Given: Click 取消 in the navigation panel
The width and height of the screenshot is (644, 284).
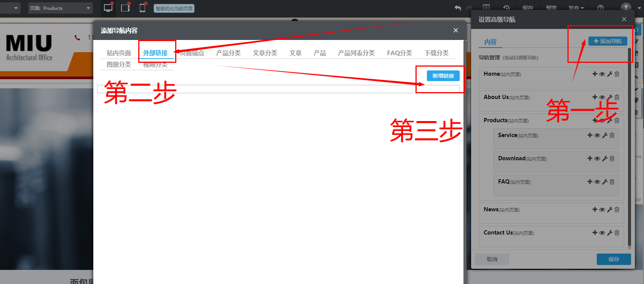Looking at the screenshot, I should point(492,259).
